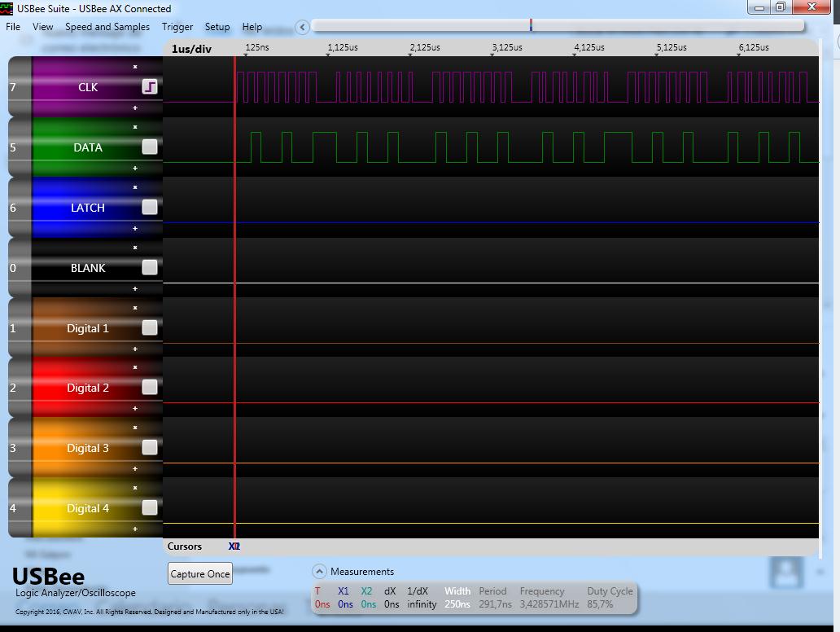The image size is (840, 632).
Task: Open the Help menu
Action: point(252,27)
